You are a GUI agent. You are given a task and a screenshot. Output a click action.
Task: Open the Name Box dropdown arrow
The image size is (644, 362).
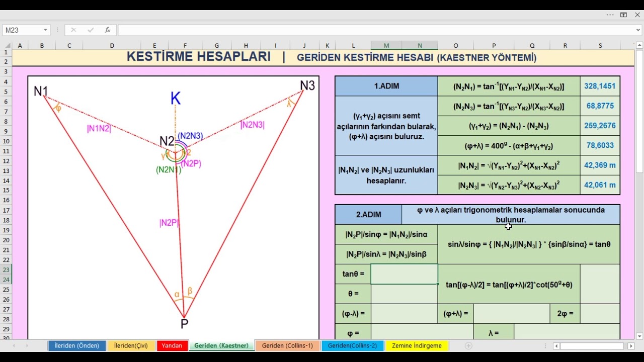pos(45,30)
